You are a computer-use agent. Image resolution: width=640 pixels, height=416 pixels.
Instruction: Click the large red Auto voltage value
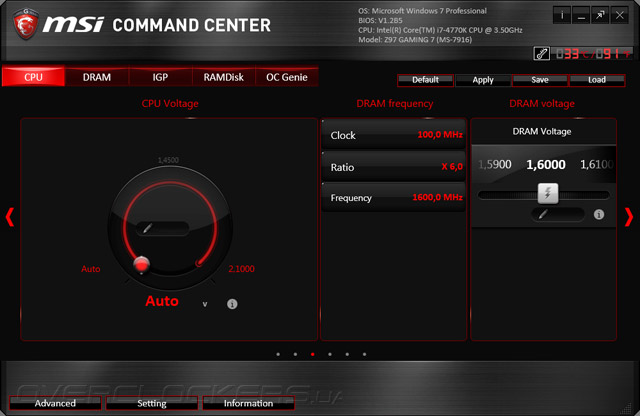point(162,301)
